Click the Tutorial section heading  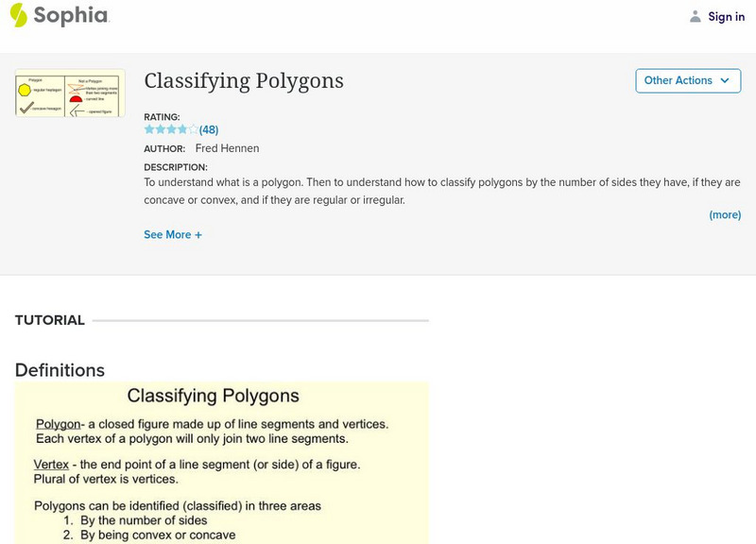pos(50,320)
